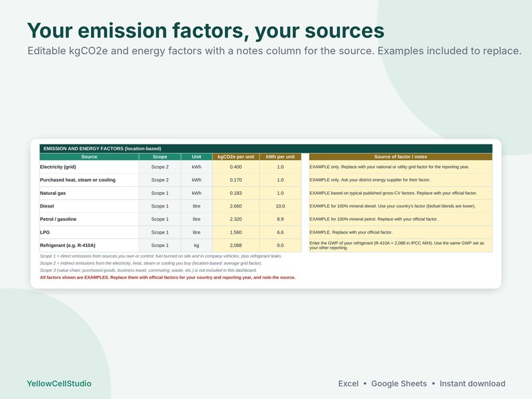532x399 pixels.
Task: Select the 'Diesel' source row label
Action: pos(89,206)
